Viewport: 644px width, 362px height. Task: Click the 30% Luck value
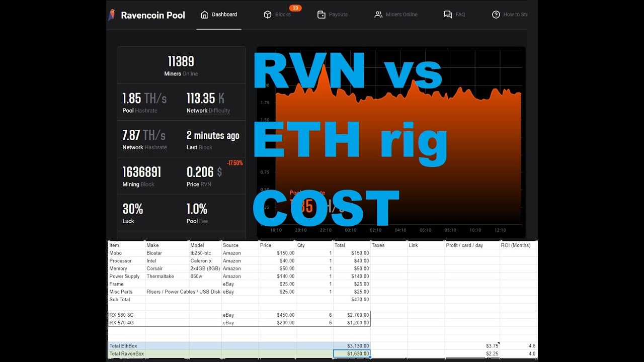pos(133,209)
